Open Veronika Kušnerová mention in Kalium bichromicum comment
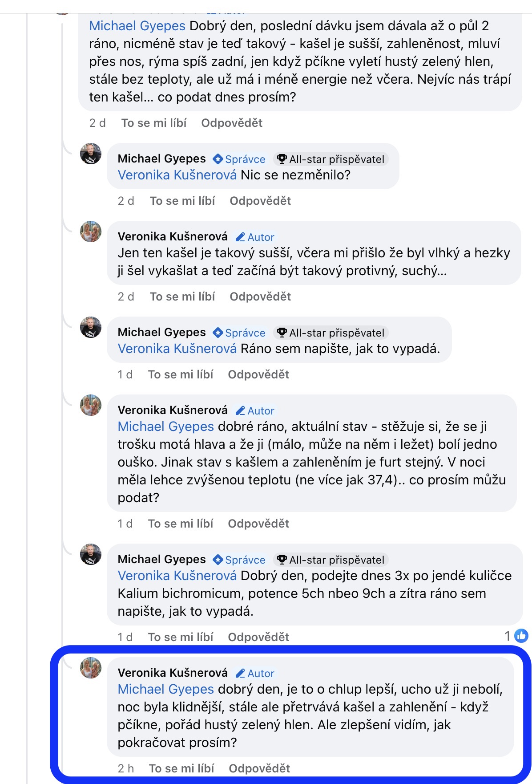The width and height of the screenshot is (532, 784). click(x=177, y=576)
